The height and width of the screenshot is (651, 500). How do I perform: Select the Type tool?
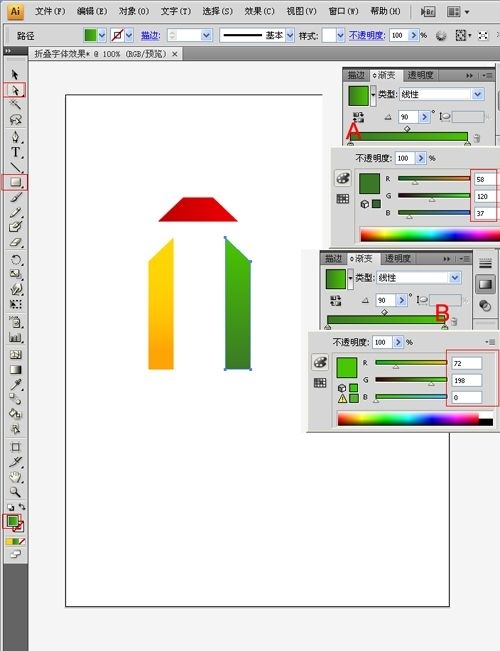(15, 152)
